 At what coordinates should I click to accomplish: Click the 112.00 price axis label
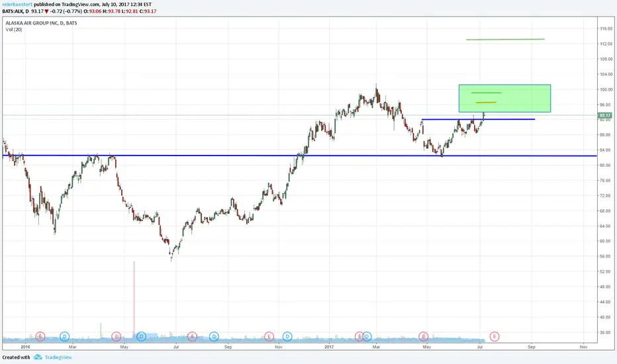(606, 44)
